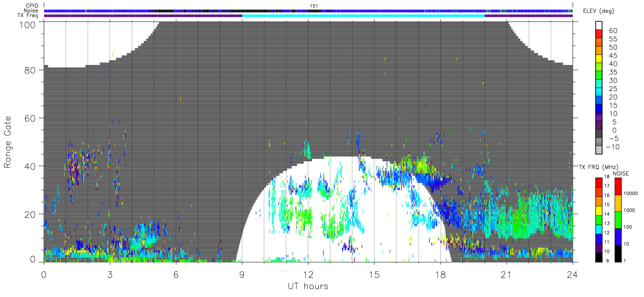
Task: Select the 24 tick on UT hours axis
Action: point(573,273)
